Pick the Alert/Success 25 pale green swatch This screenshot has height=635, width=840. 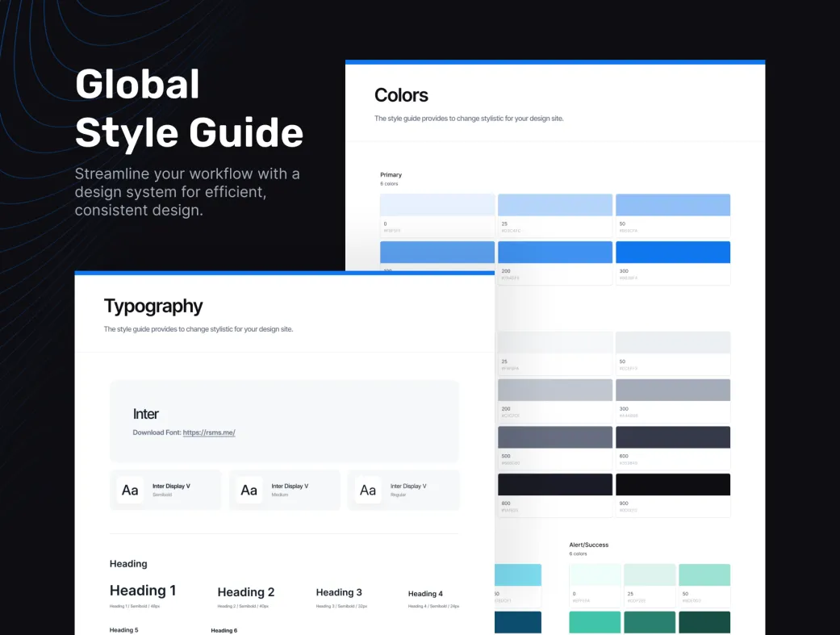tap(650, 574)
